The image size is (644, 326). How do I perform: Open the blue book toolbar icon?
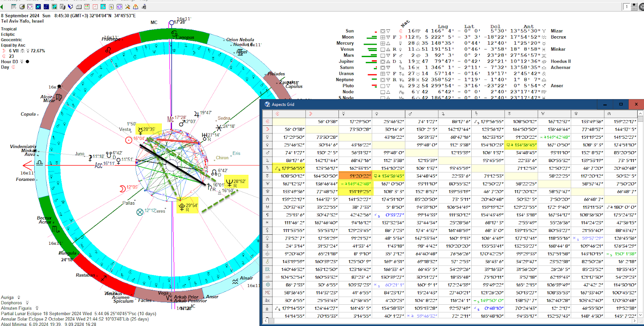(70, 7)
